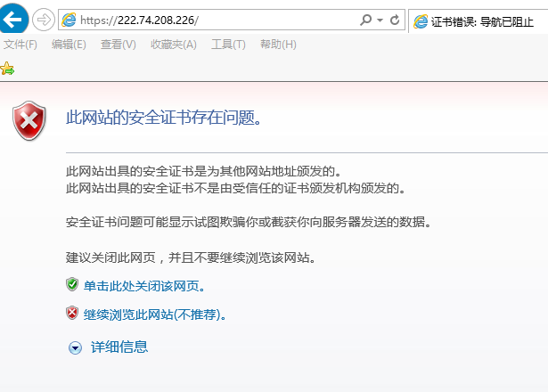Click the link 单击此处关闭该网页。
Viewport: 548px width, 392px height.
coord(144,286)
